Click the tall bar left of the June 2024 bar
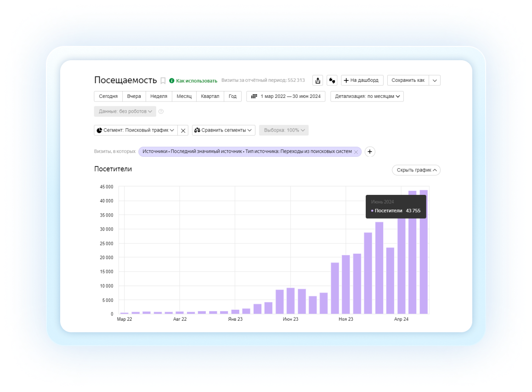 [412, 252]
